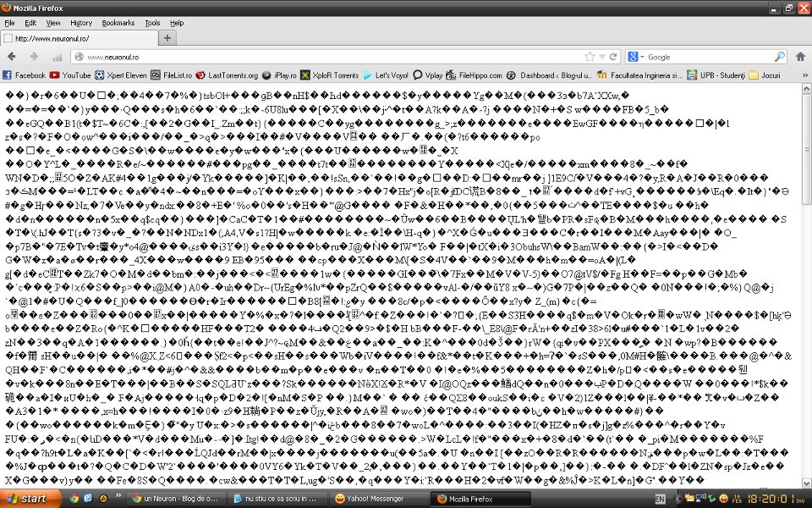The height and width of the screenshot is (508, 812).
Task: Open the Vplay bookmark
Action: point(428,75)
